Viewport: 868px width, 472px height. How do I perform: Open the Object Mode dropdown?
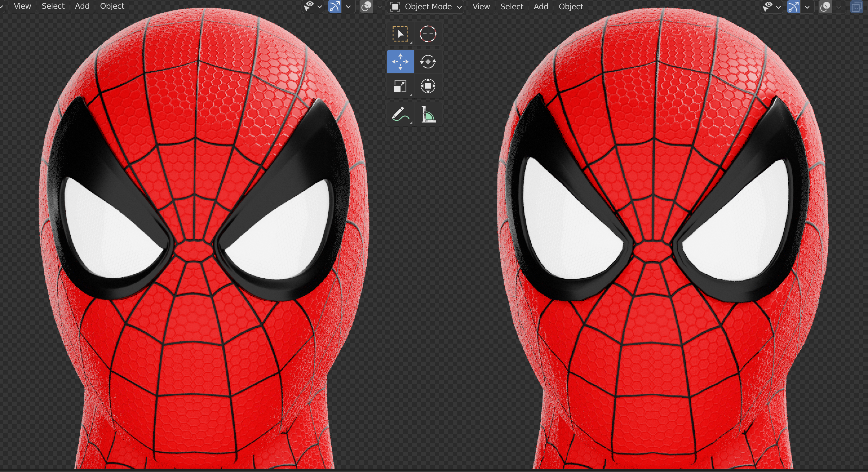(425, 6)
